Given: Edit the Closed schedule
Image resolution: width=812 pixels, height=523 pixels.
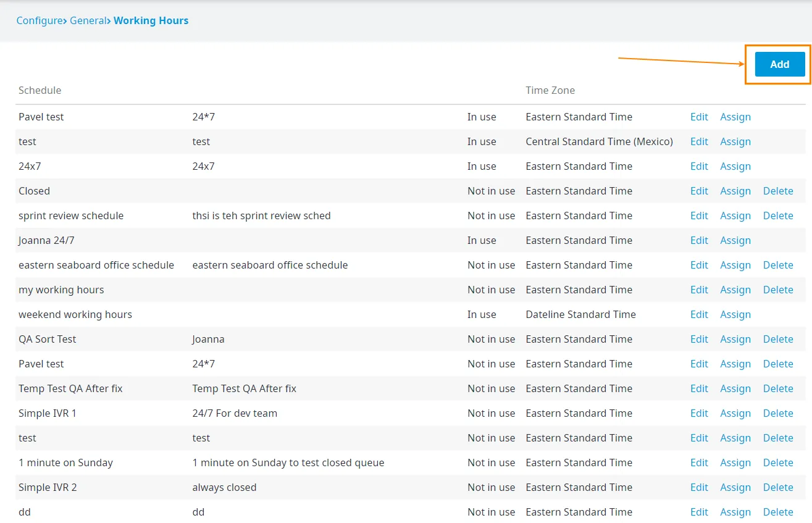Looking at the screenshot, I should click(x=699, y=191).
